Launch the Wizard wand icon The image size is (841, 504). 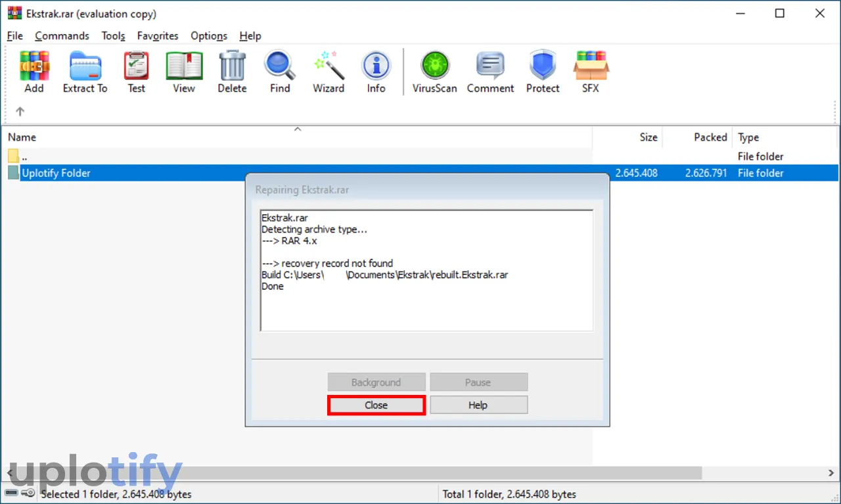click(328, 66)
